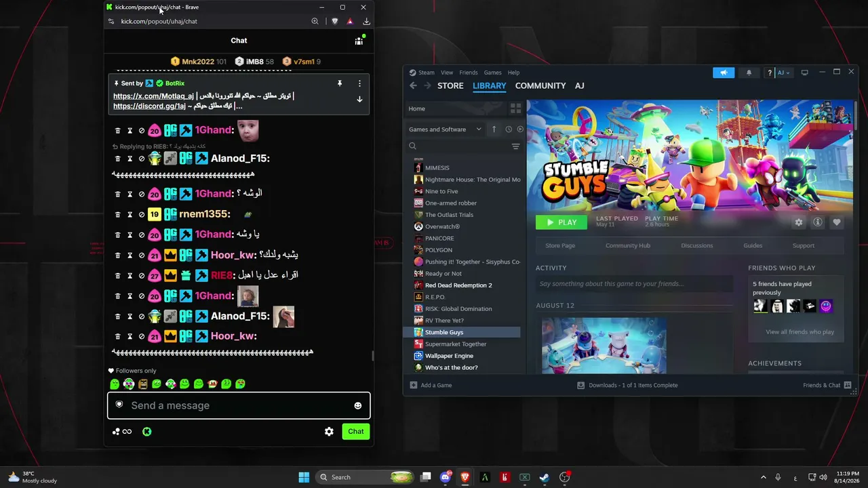Delete 1Ghand's first emote message

pos(117,130)
